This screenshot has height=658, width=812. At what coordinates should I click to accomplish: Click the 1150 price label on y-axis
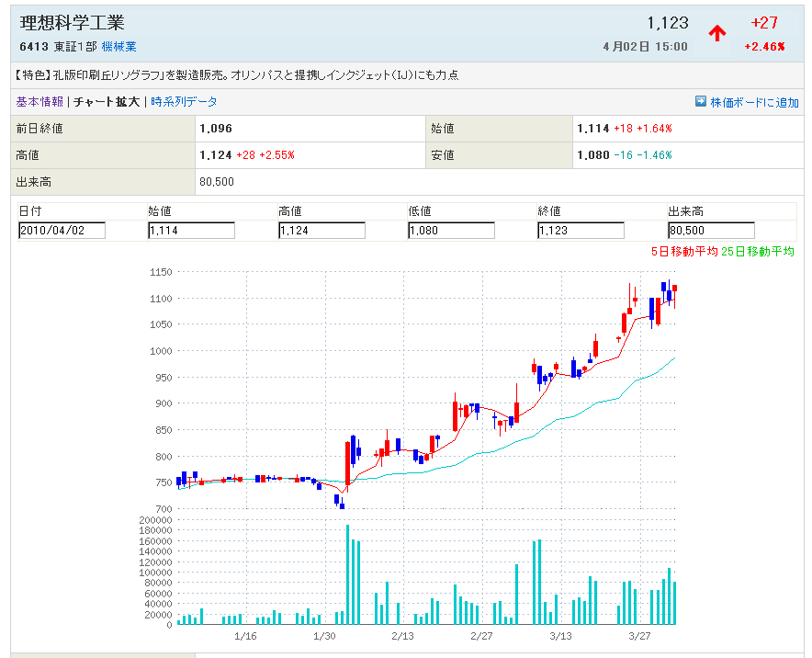click(x=161, y=272)
